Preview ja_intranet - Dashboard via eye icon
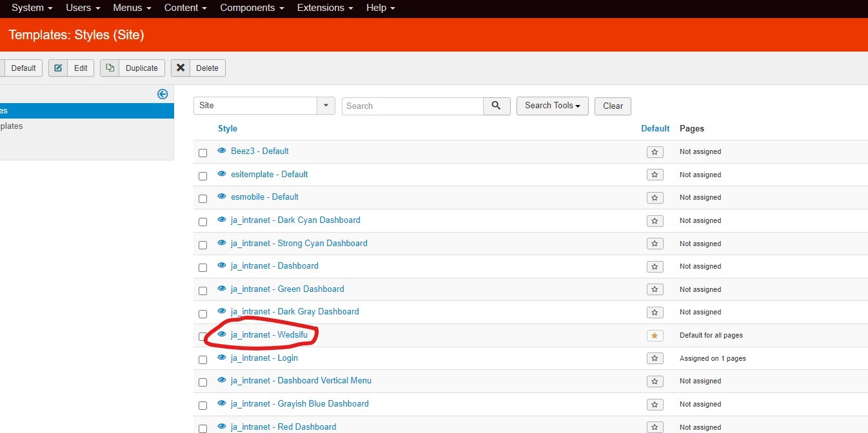 (222, 265)
